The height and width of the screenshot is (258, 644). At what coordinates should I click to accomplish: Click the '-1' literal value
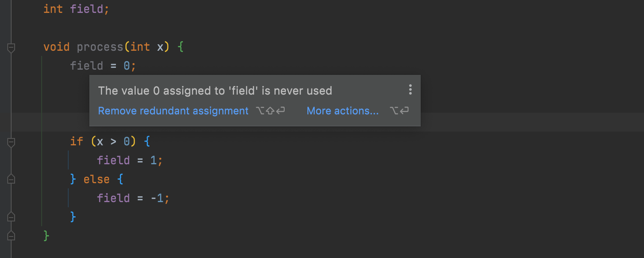pyautogui.click(x=157, y=198)
